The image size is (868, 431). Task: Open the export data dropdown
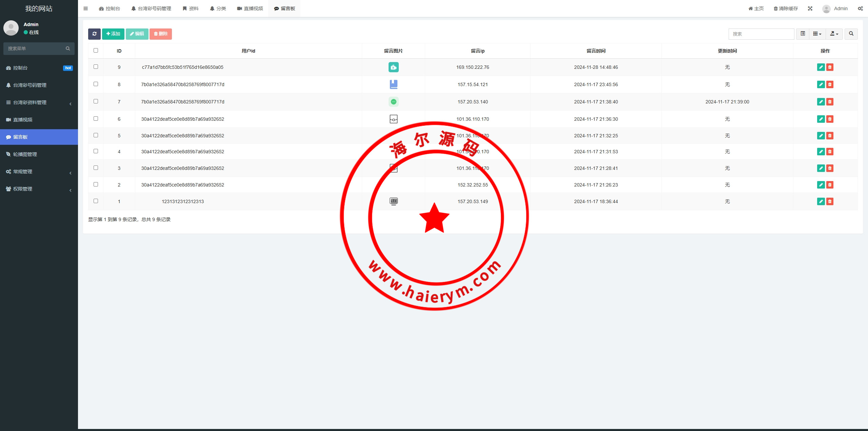point(834,34)
